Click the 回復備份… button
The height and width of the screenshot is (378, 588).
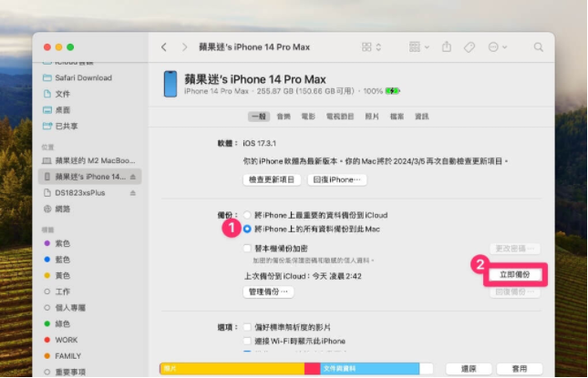coord(515,291)
